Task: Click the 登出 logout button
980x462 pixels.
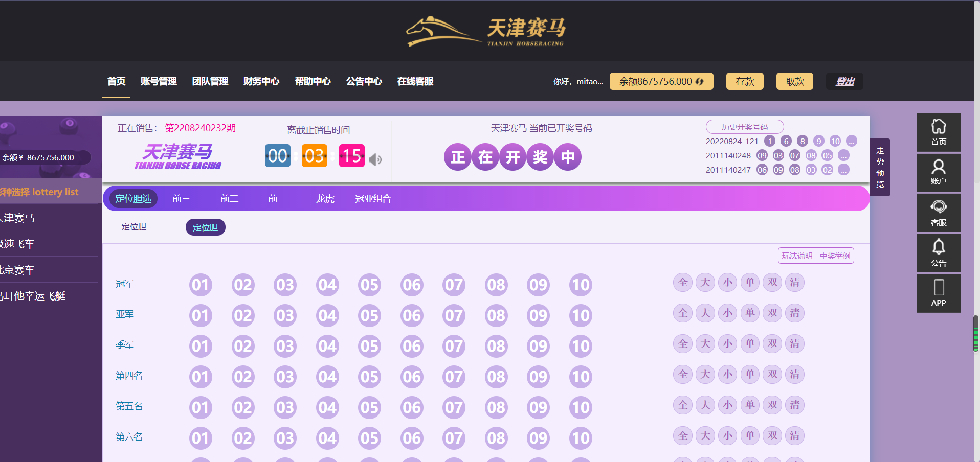Action: click(844, 82)
